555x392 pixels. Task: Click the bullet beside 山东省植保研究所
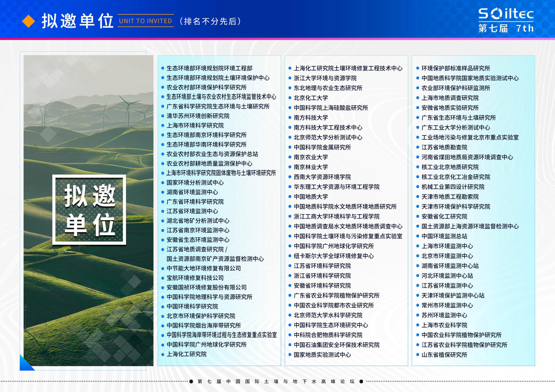coord(418,355)
